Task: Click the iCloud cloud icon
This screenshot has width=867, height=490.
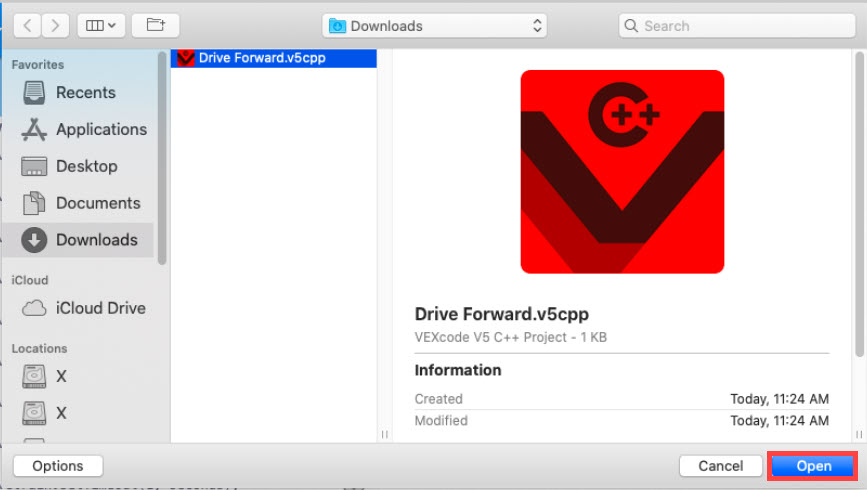Action: 34,308
